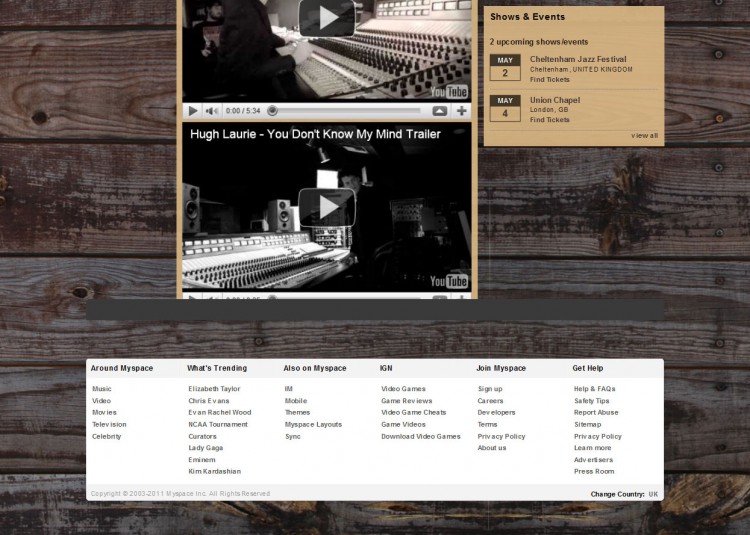The height and width of the screenshot is (535, 750).
Task: Open Celebrity footer link
Action: [107, 436]
